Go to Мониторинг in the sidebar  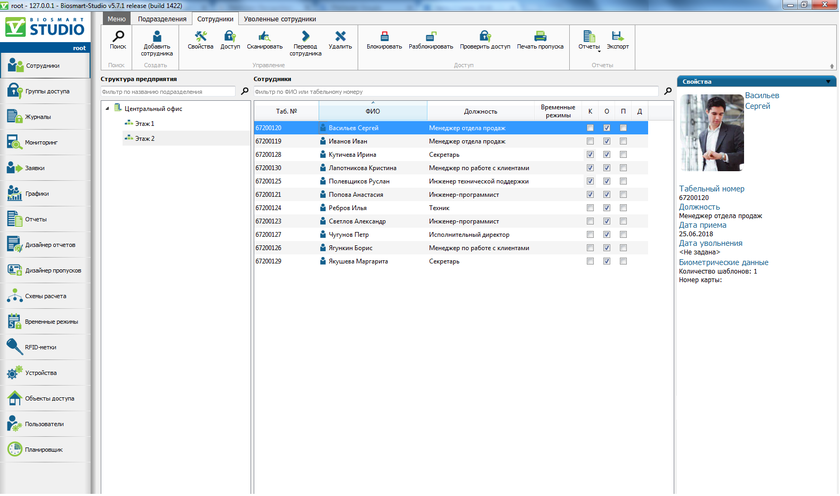click(x=43, y=142)
